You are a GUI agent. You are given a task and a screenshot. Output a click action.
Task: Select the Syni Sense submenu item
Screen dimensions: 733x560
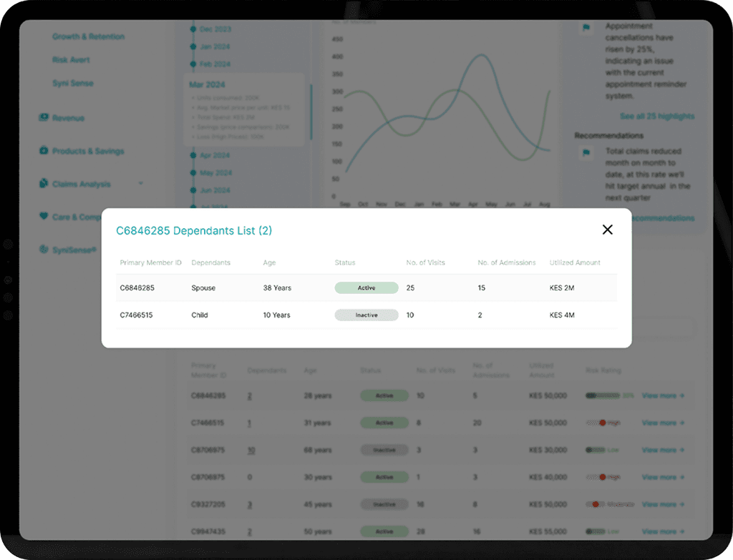(73, 83)
